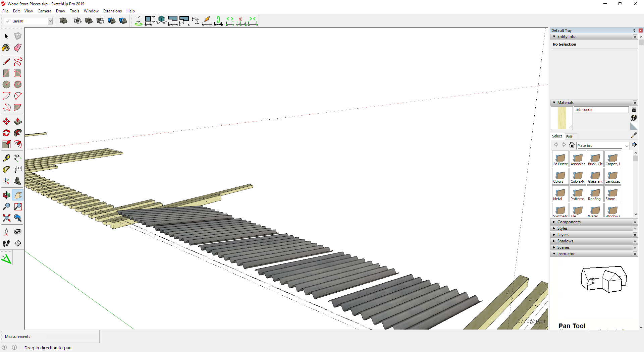Viewport: 644px width, 352px height.
Task: Click the Section Plane tool
Action: (18, 243)
